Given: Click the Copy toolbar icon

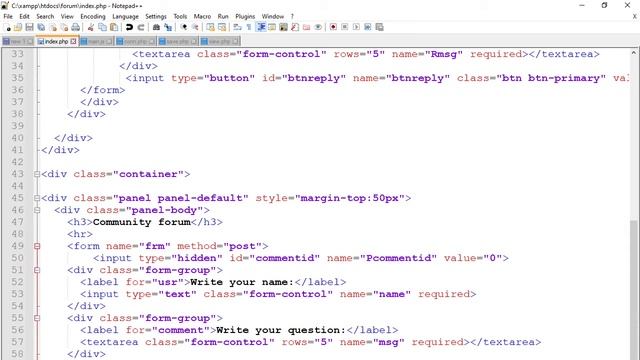Looking at the screenshot, I should tap(102, 27).
